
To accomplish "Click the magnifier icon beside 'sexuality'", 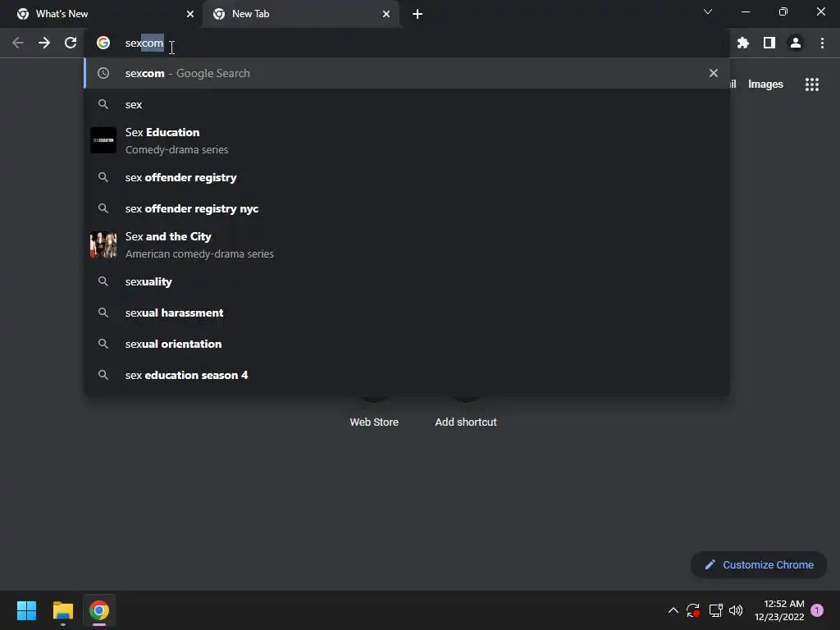I will click(103, 281).
